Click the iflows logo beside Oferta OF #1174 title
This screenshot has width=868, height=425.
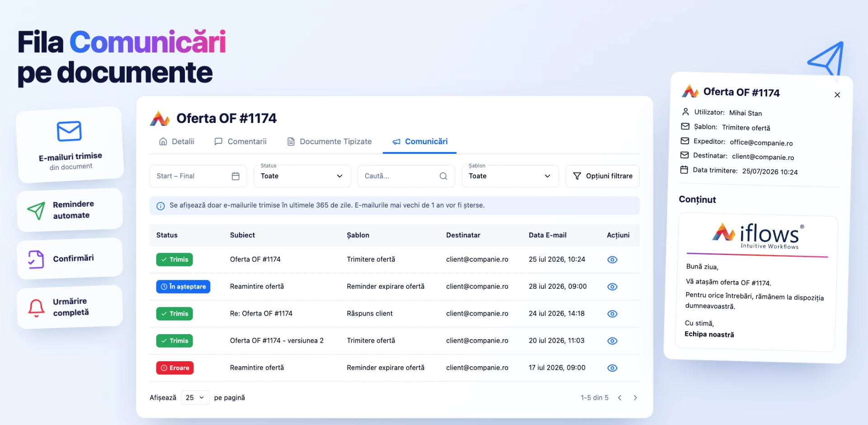coord(160,118)
